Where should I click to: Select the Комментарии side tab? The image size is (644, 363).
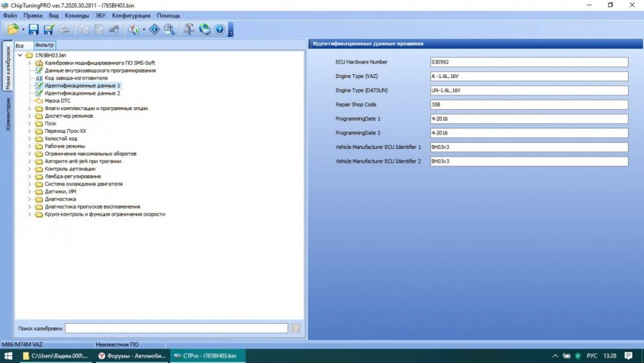(7, 114)
